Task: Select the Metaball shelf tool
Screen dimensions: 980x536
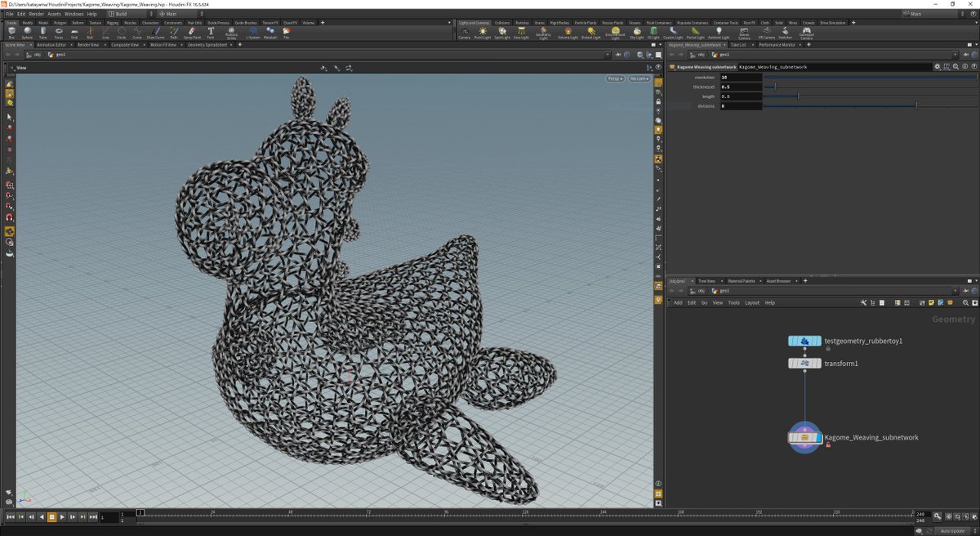Action: coord(270,32)
